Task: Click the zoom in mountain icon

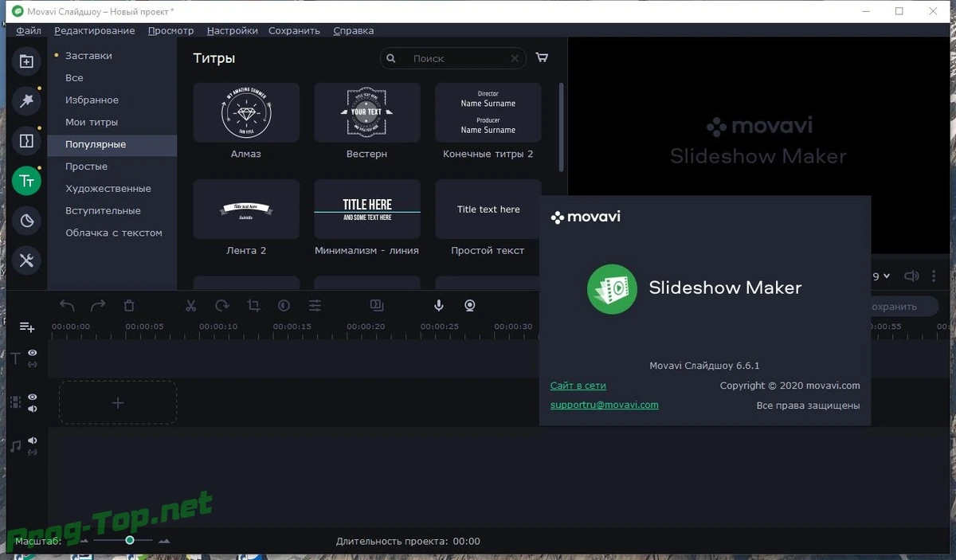Action: (164, 541)
